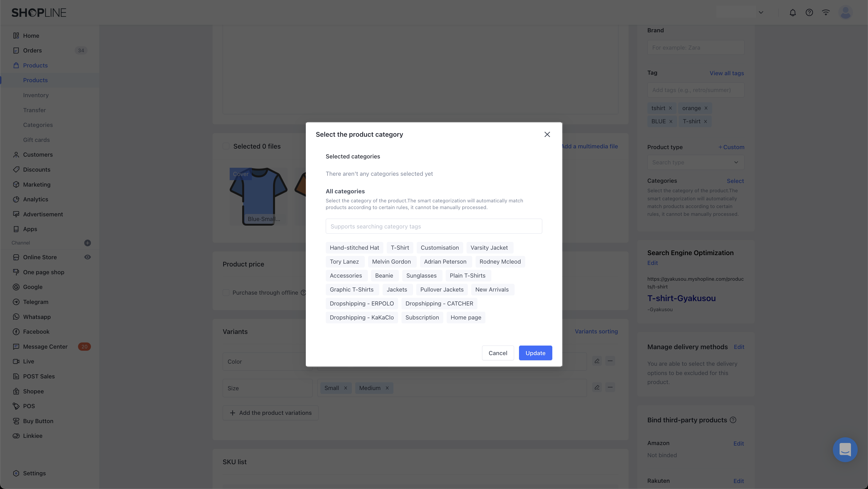Open the live chat support bubble
Viewport: 868px width, 489px height.
tap(845, 449)
